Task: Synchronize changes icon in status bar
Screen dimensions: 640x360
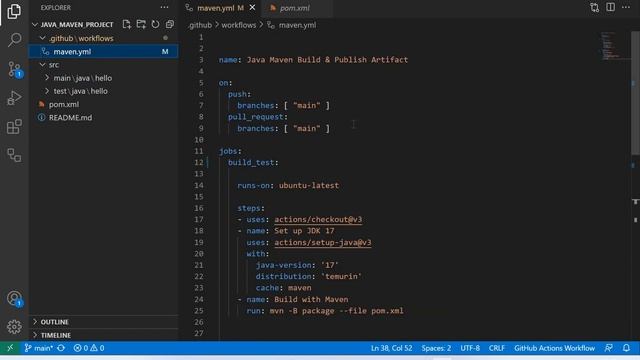Action: coord(61,348)
